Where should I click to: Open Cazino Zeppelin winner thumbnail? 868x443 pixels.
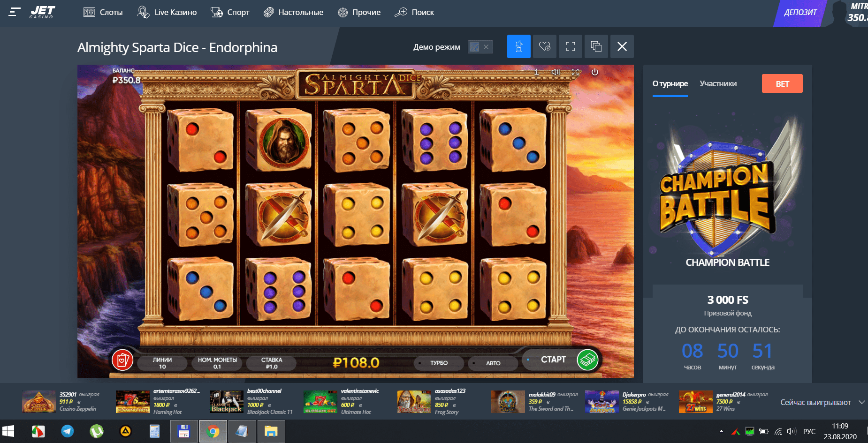(x=39, y=402)
